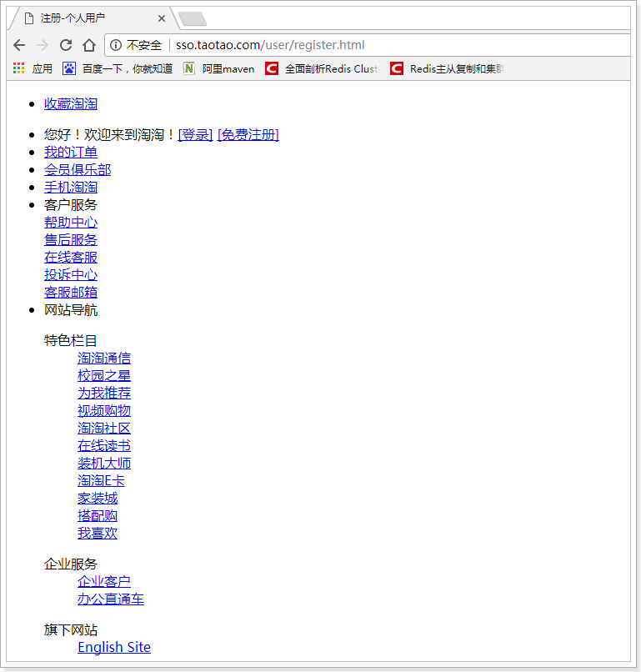
Task: Click the [免费注册] link
Action: pyautogui.click(x=248, y=134)
